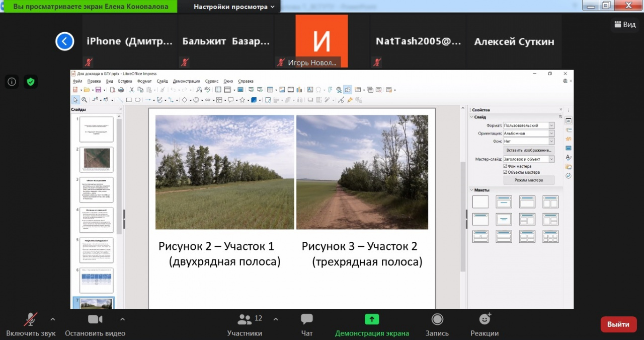The height and width of the screenshot is (340, 644).
Task: Expand Настройки просмотра dropdown
Action: (x=234, y=7)
